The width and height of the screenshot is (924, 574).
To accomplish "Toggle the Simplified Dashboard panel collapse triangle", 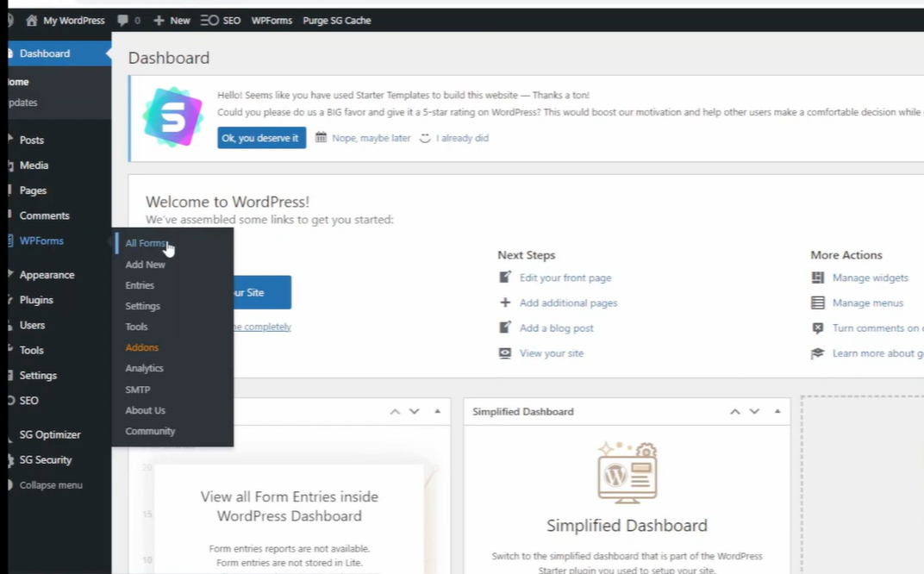I will pyautogui.click(x=777, y=411).
